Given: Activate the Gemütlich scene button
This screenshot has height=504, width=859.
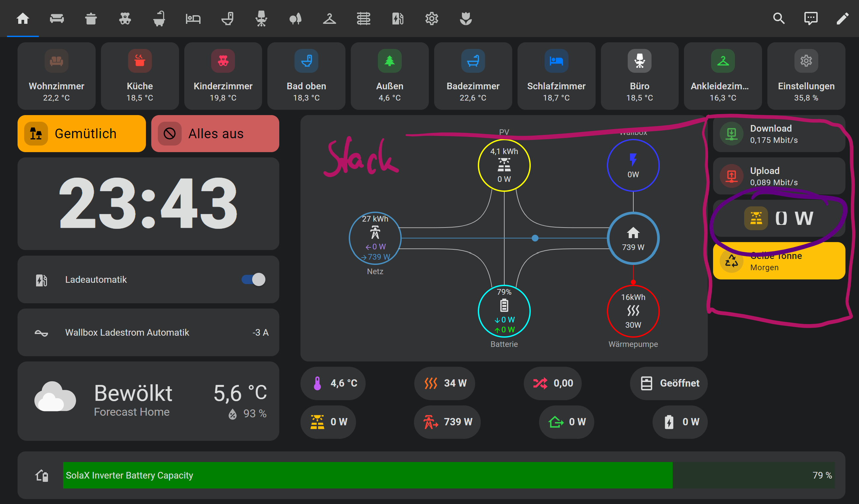Looking at the screenshot, I should pyautogui.click(x=81, y=134).
